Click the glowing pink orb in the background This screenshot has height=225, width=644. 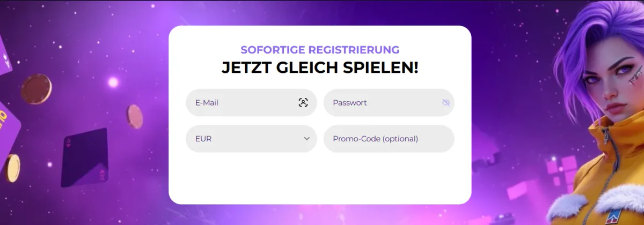tap(113, 82)
